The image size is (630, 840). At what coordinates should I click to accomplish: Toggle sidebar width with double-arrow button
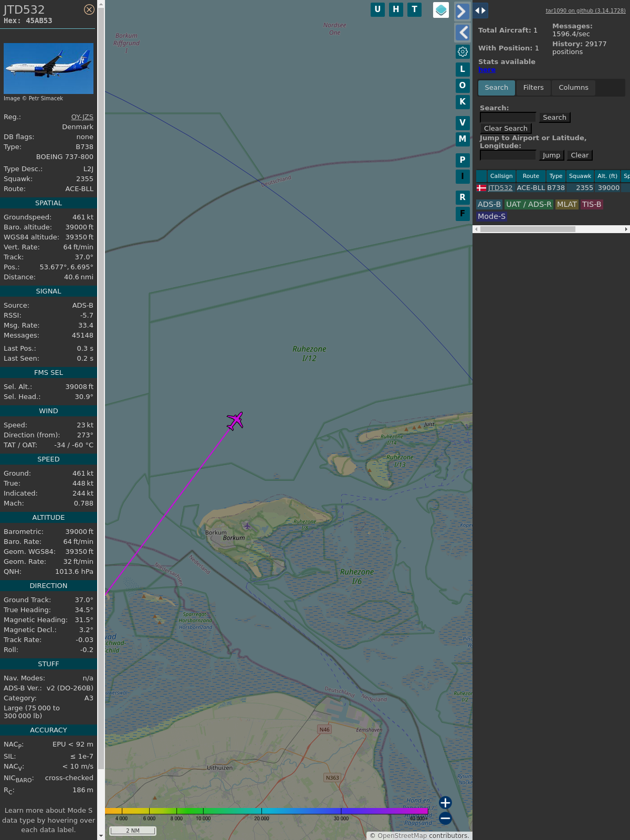coord(480,10)
